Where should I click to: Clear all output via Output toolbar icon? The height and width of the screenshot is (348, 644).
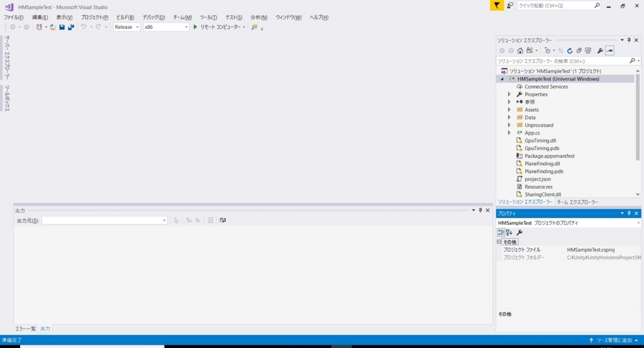[x=210, y=220]
